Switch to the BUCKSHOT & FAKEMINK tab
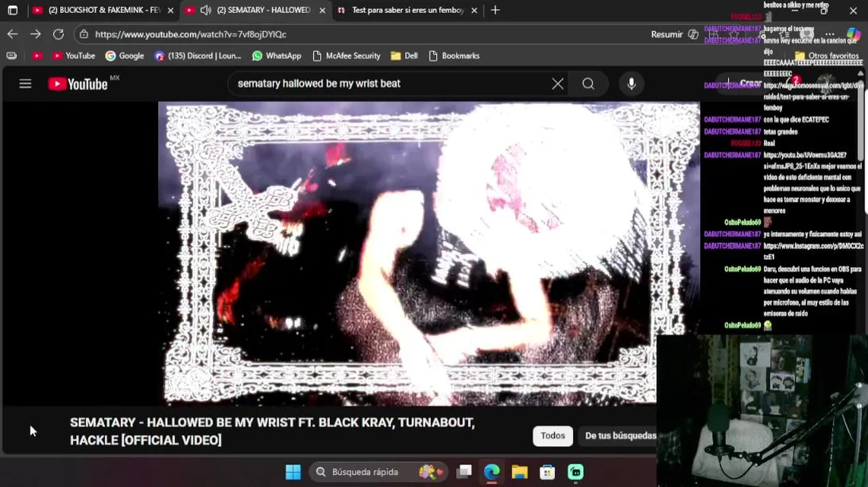 (103, 10)
